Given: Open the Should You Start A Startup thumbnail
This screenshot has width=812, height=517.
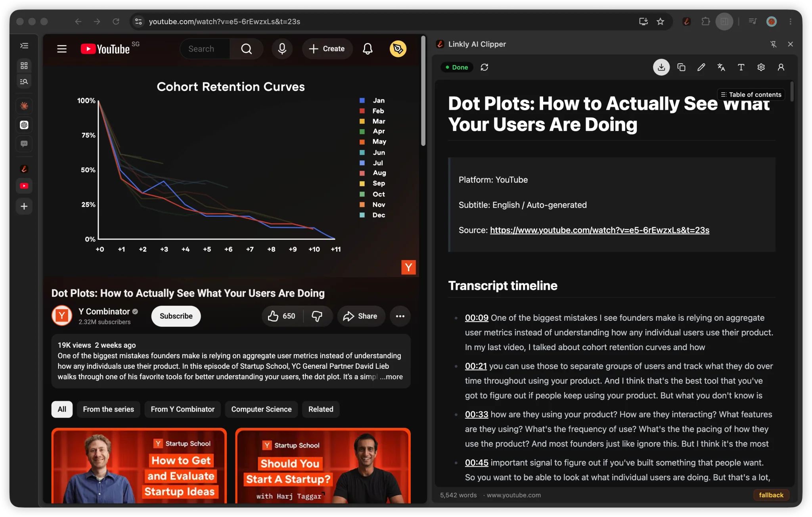Looking at the screenshot, I should tap(323, 466).
